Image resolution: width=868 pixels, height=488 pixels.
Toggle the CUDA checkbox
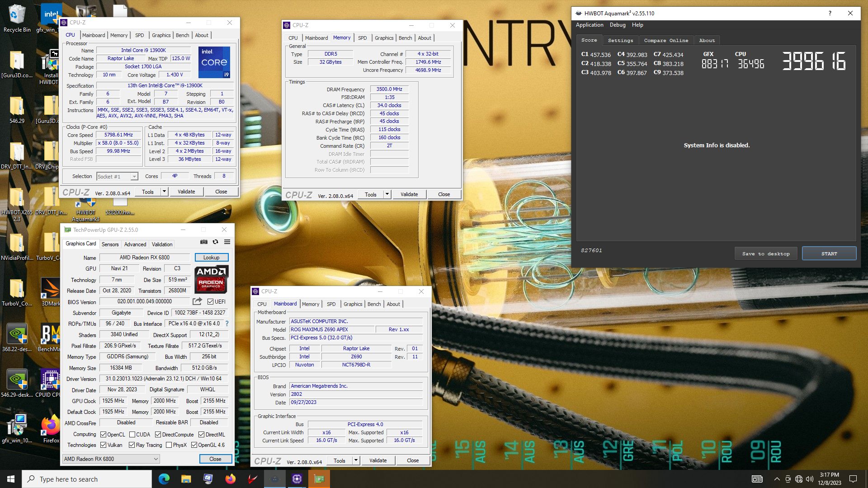click(132, 434)
